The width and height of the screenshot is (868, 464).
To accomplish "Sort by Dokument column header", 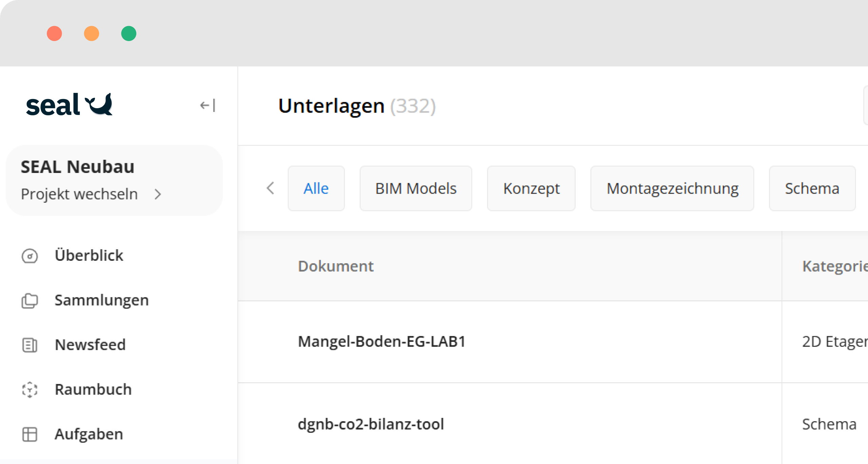I will coord(335,266).
